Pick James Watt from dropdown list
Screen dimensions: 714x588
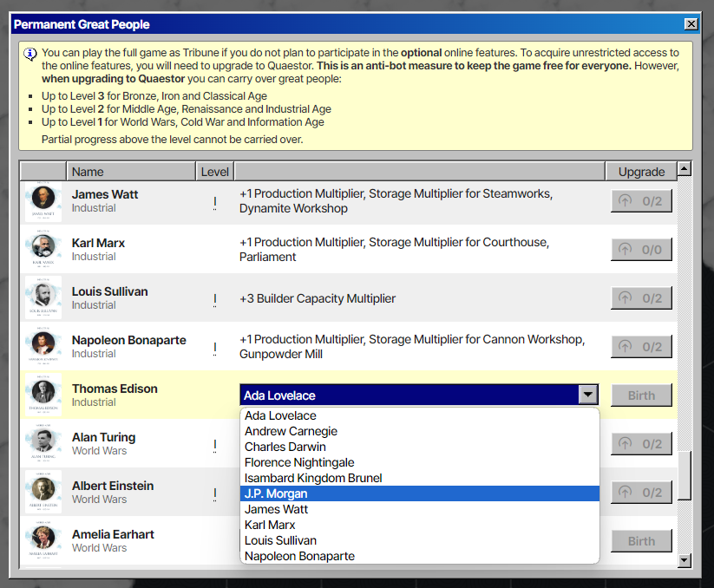419,509
